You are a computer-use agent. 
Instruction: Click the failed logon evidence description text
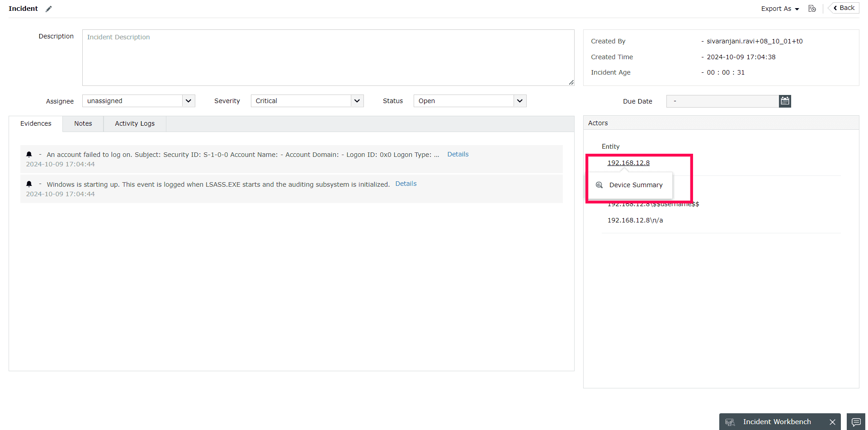click(243, 155)
